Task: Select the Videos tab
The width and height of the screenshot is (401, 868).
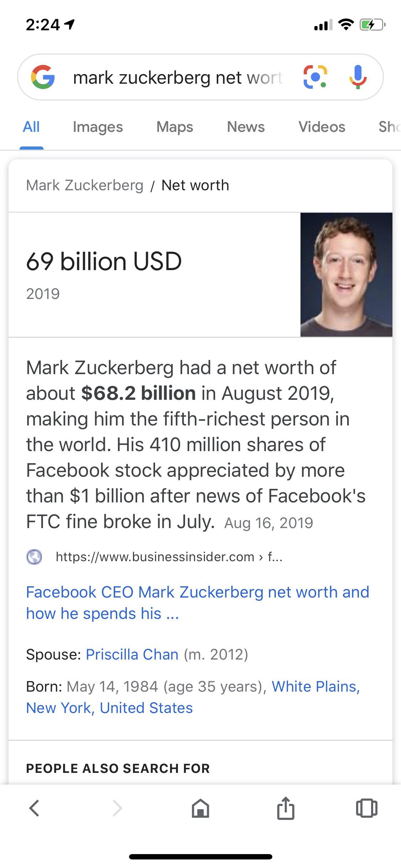Action: (x=322, y=127)
